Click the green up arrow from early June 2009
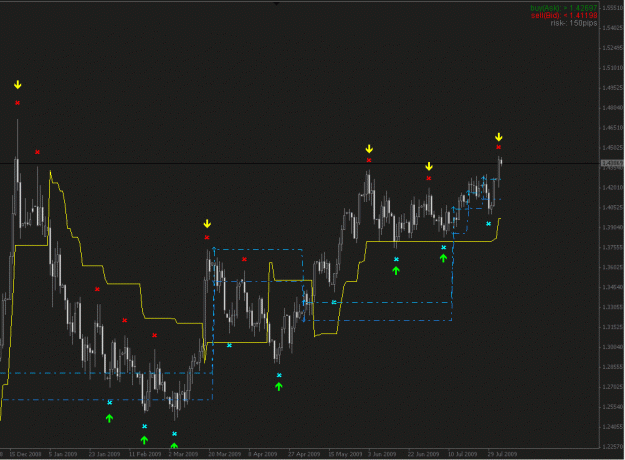This screenshot has width=625, height=460. [396, 271]
